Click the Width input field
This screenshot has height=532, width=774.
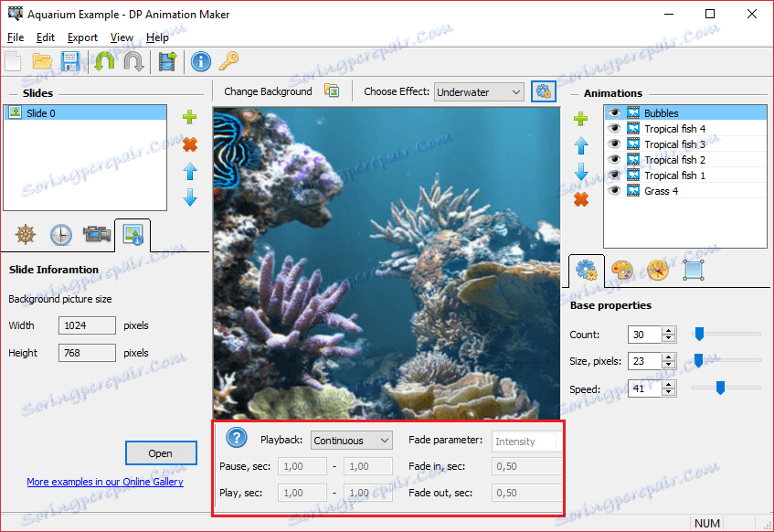pyautogui.click(x=88, y=325)
